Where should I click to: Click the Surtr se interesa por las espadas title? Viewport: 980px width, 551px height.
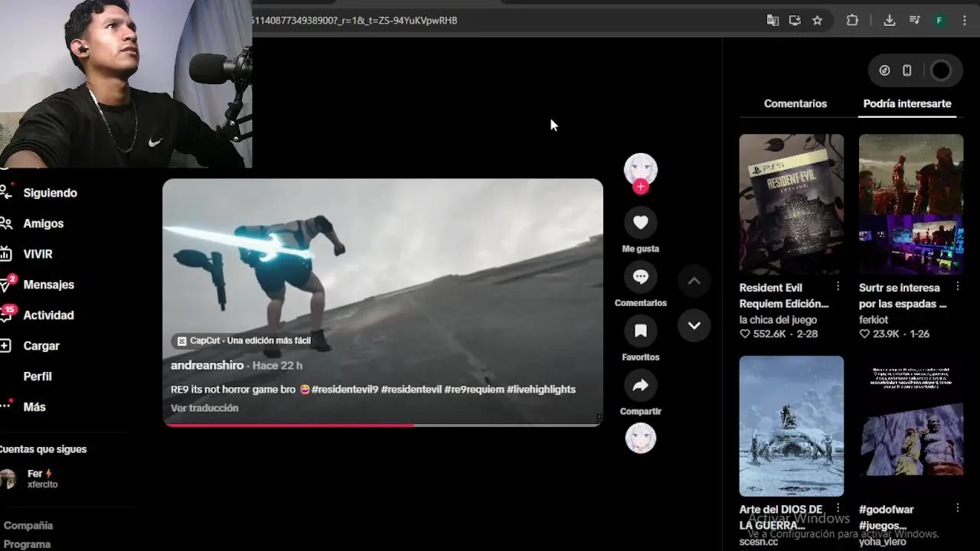(903, 295)
